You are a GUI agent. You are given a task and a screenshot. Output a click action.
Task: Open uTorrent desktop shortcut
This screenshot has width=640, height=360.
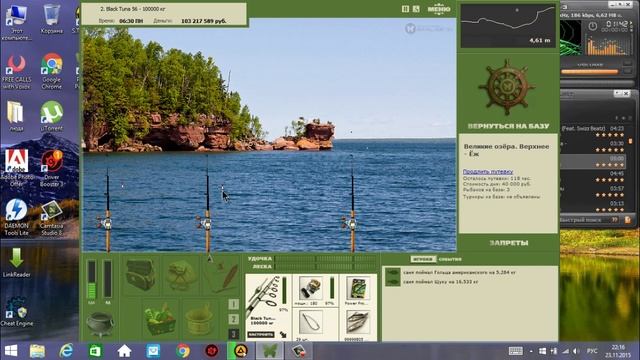51,116
